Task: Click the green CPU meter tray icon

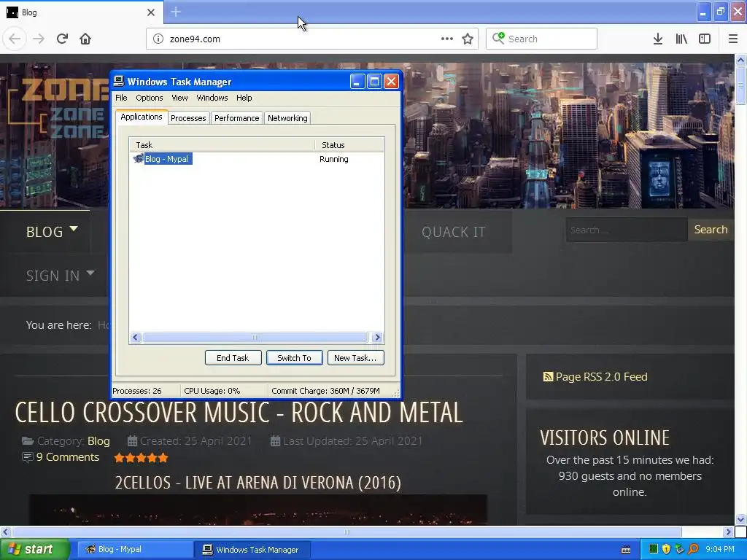Action: [x=654, y=549]
